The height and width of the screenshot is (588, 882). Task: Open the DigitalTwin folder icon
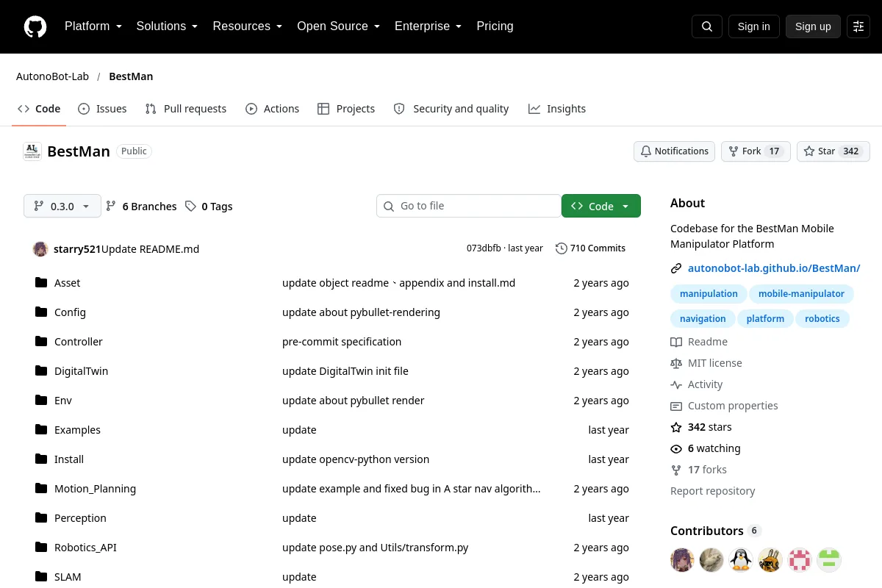pyautogui.click(x=41, y=370)
